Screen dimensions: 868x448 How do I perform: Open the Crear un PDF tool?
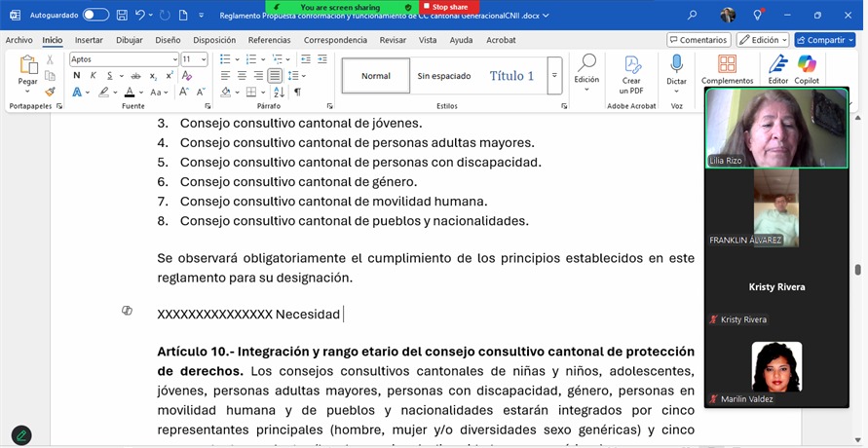(x=631, y=75)
